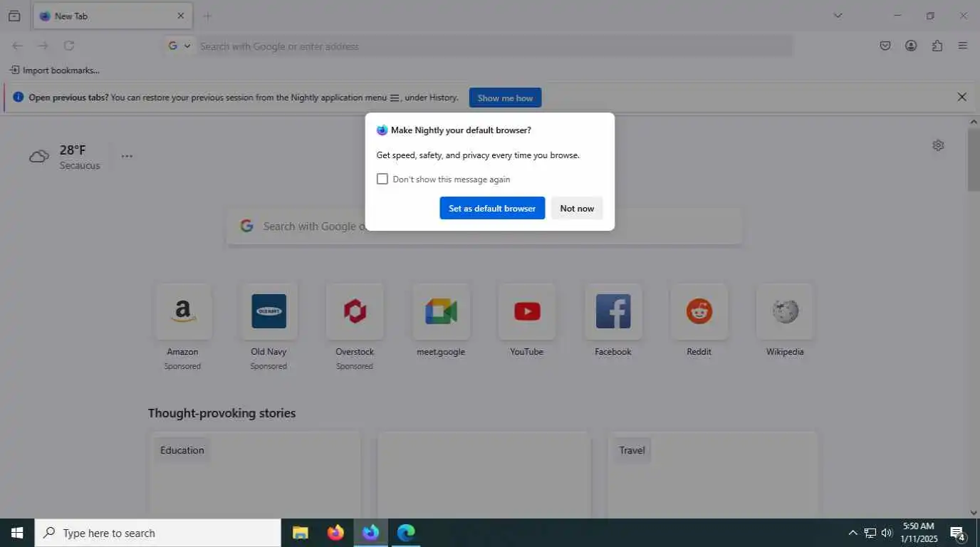Screen dimensions: 980x547
Task: Reload the current page
Action: click(x=69, y=46)
